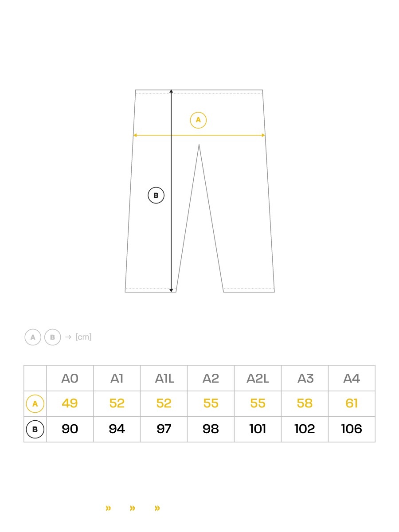
Task: Select the A4 size column header
Action: 352,379
